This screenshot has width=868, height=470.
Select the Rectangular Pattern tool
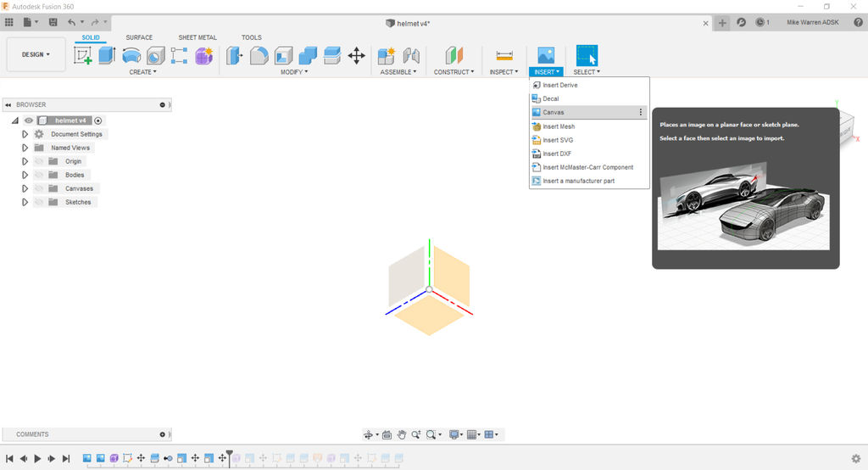180,55
